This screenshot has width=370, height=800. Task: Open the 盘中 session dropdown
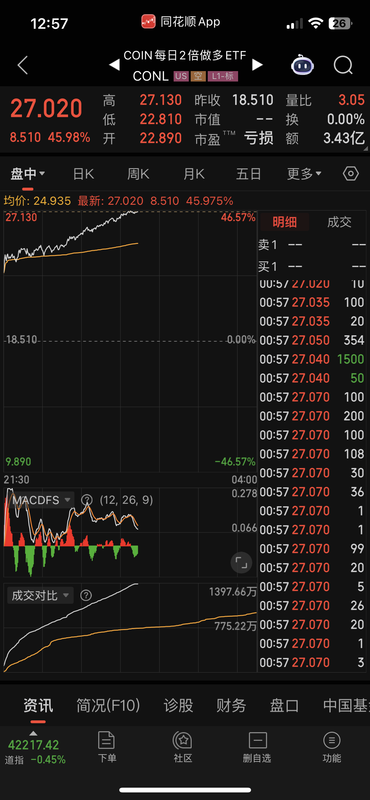click(x=28, y=174)
